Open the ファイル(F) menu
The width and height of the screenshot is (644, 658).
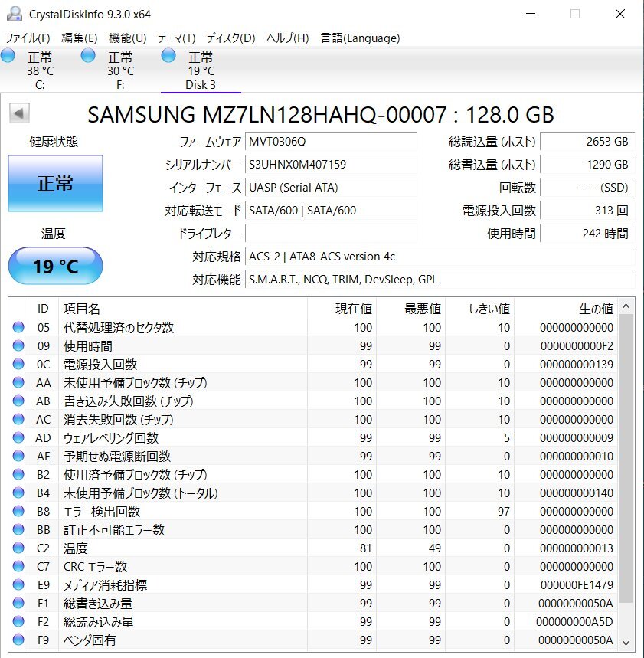pos(28,38)
